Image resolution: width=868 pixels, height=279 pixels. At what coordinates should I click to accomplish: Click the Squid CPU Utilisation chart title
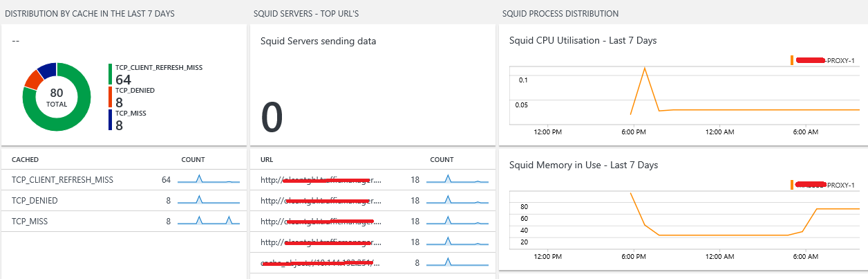[x=583, y=41]
